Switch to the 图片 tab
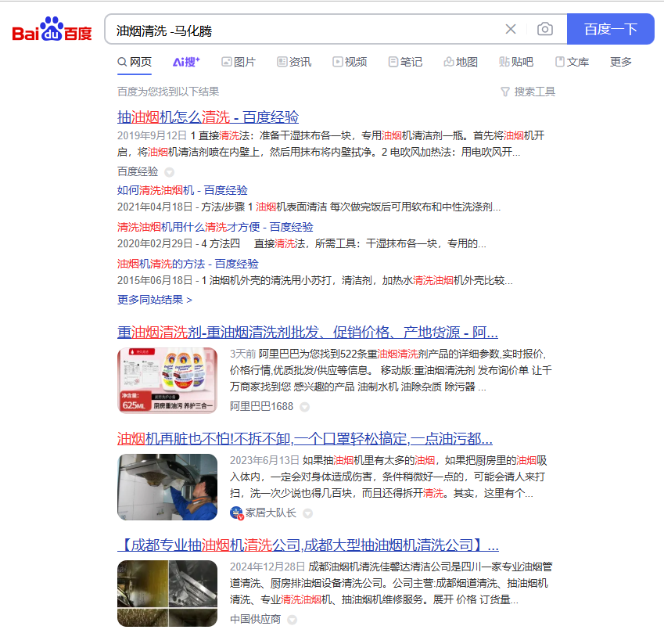Image resolution: width=664 pixels, height=644 pixels. pos(239,62)
